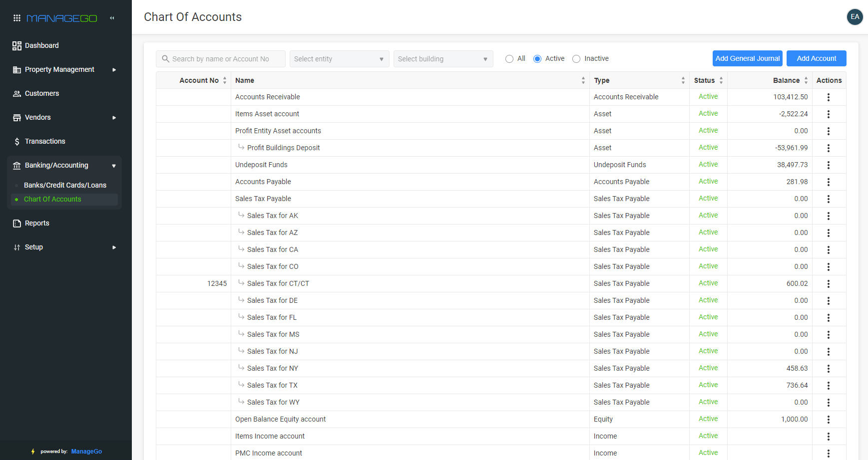Click the Add Account button

(816, 58)
